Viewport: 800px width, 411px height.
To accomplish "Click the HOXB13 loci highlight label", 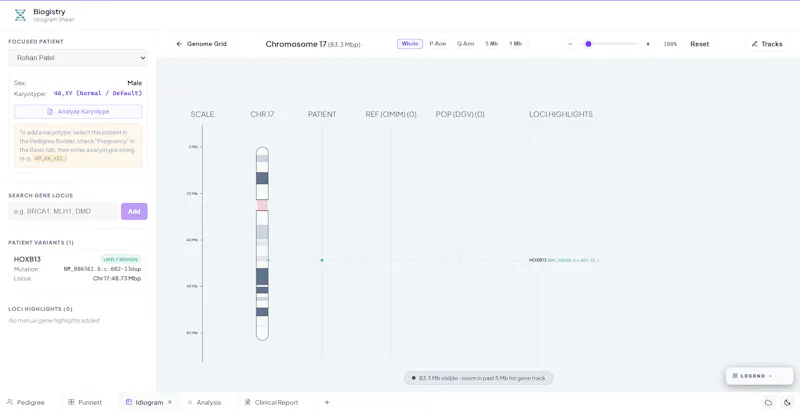I will tap(563, 260).
